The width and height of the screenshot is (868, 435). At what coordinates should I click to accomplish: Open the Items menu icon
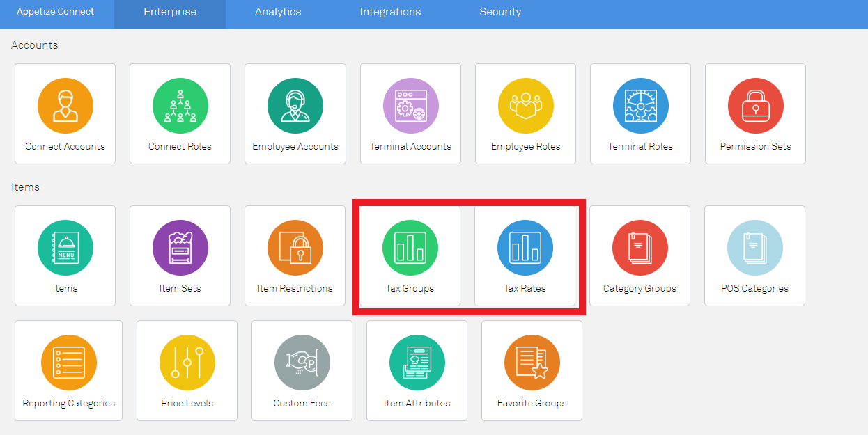point(65,248)
